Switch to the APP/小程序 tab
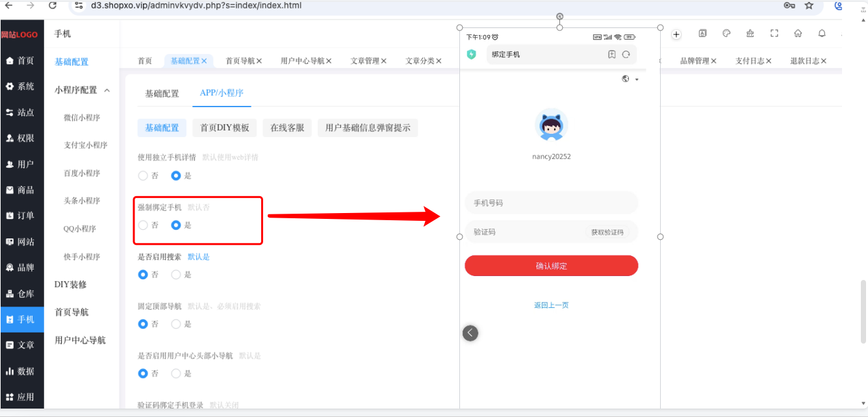This screenshot has width=868, height=417. 222,93
